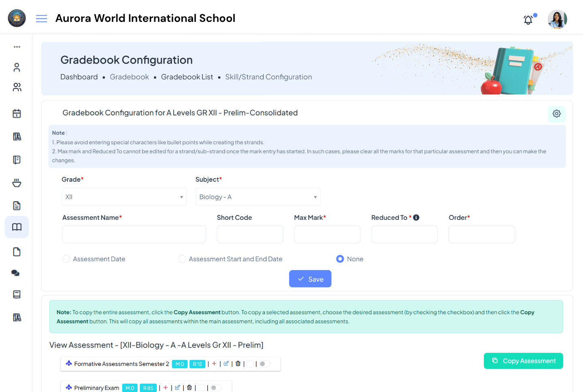
Task: Open the Subject dropdown showing Biology - A
Action: (258, 196)
